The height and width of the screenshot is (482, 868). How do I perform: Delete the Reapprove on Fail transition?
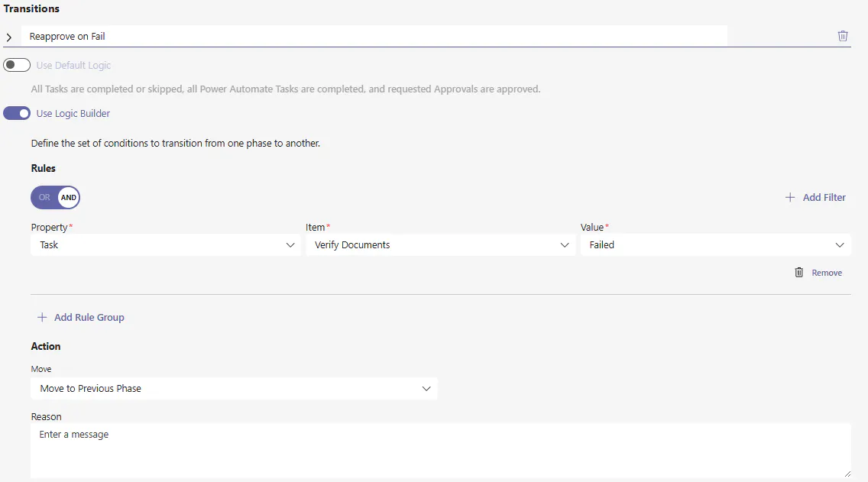click(x=843, y=36)
